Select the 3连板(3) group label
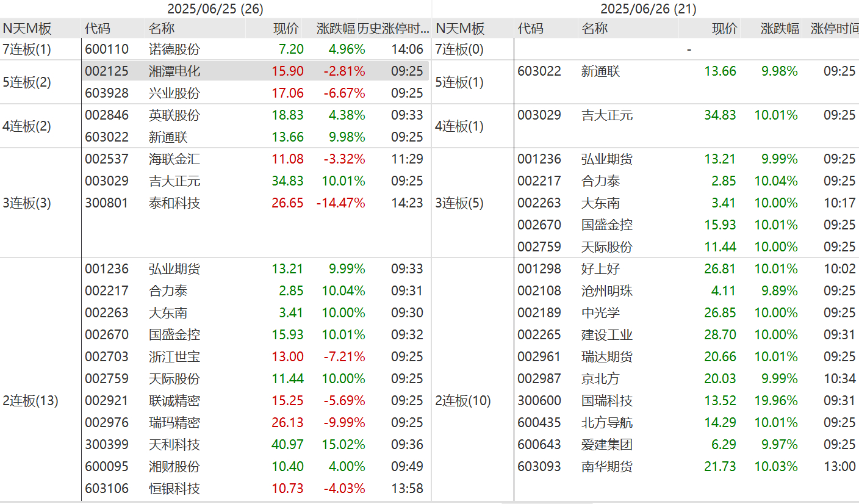Viewport: 859px width, 504px height. [27, 203]
